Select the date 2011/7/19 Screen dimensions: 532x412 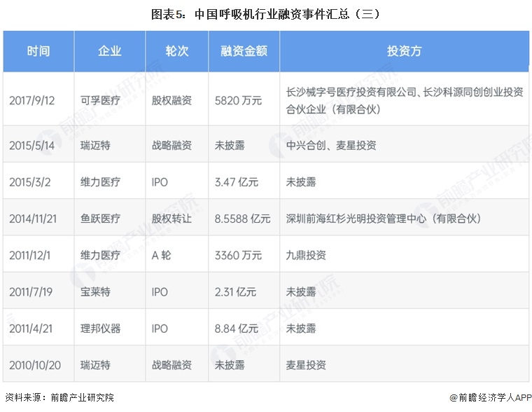pos(31,292)
